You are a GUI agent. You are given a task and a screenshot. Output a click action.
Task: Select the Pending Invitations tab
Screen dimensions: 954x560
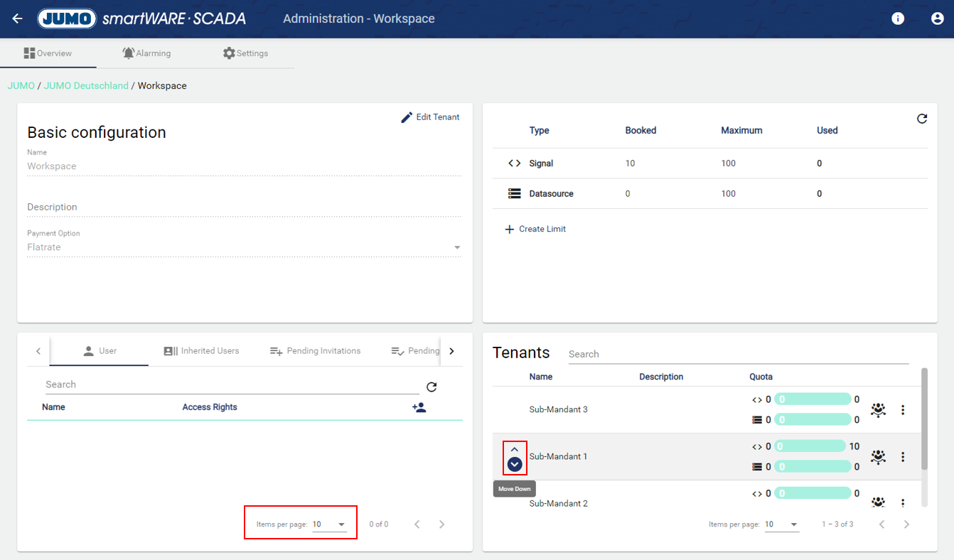315,351
